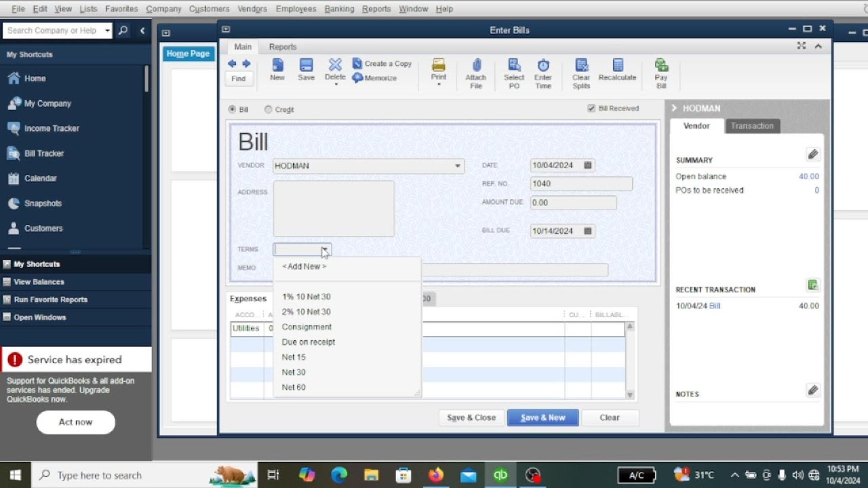Click Save & New button

(542, 418)
